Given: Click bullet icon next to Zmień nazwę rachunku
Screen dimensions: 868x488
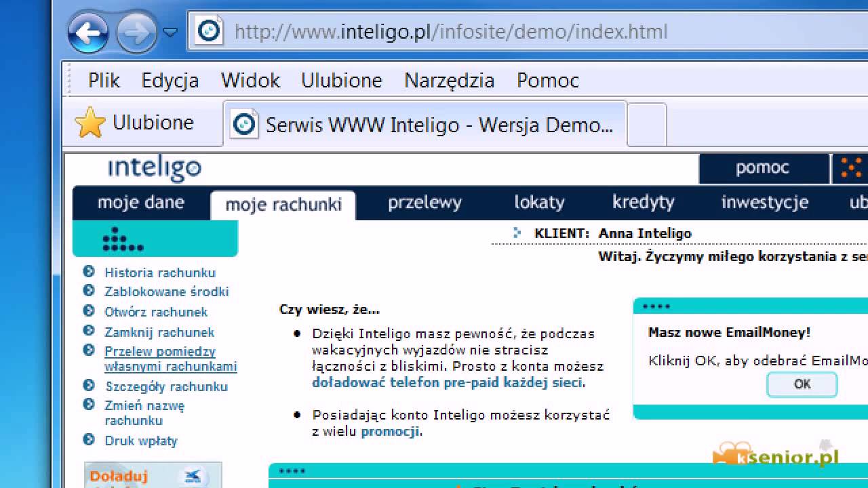Looking at the screenshot, I should coord(88,405).
